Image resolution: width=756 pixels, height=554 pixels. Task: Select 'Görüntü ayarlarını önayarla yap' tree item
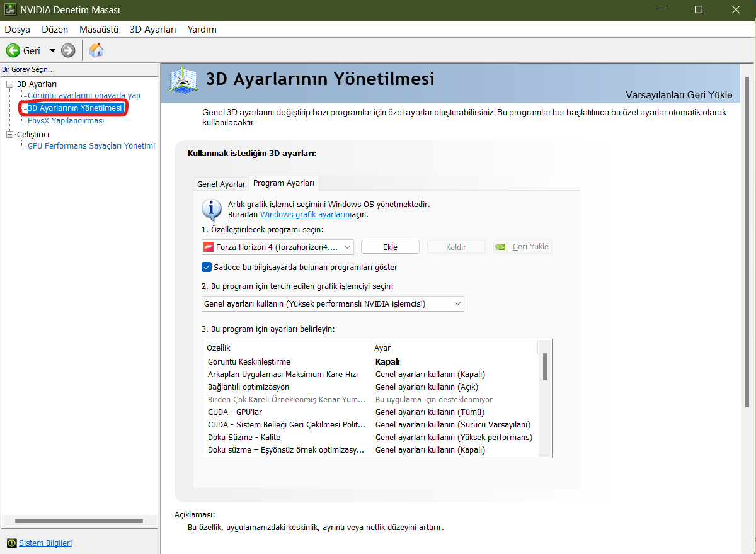(x=84, y=96)
